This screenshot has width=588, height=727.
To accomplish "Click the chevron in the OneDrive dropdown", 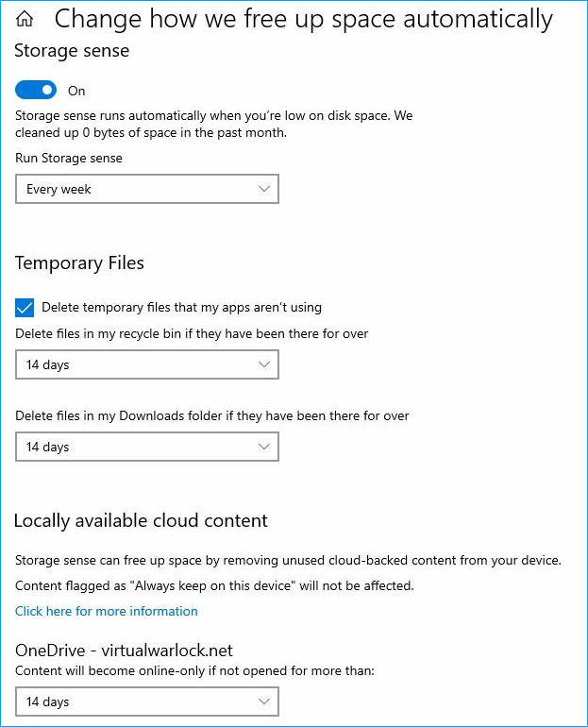I will (264, 702).
